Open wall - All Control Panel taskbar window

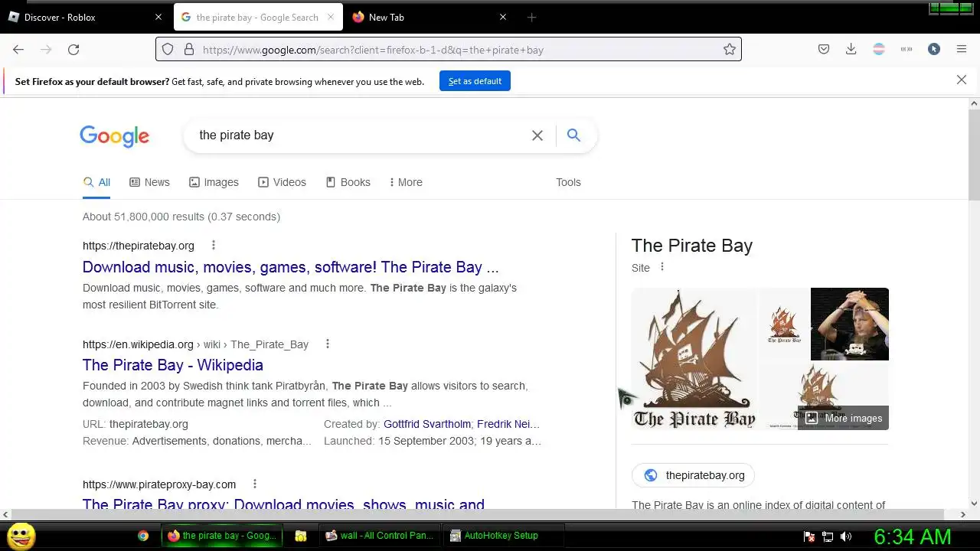click(x=380, y=536)
